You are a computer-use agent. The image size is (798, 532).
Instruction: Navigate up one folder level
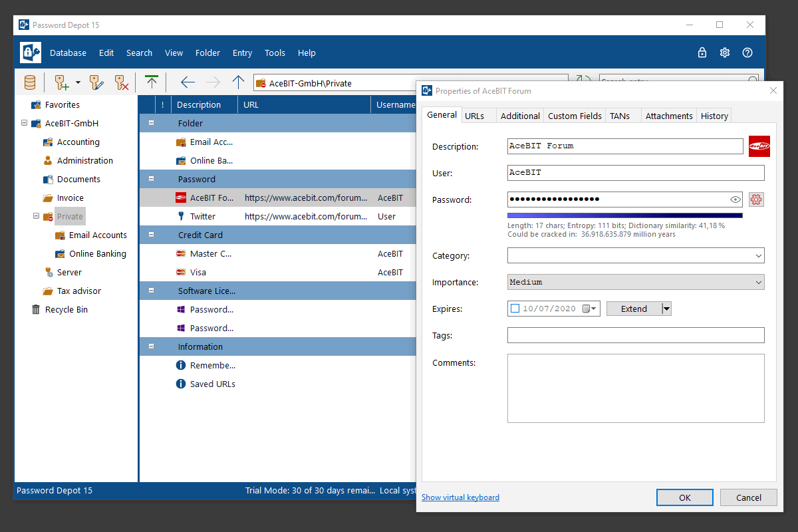pyautogui.click(x=238, y=82)
